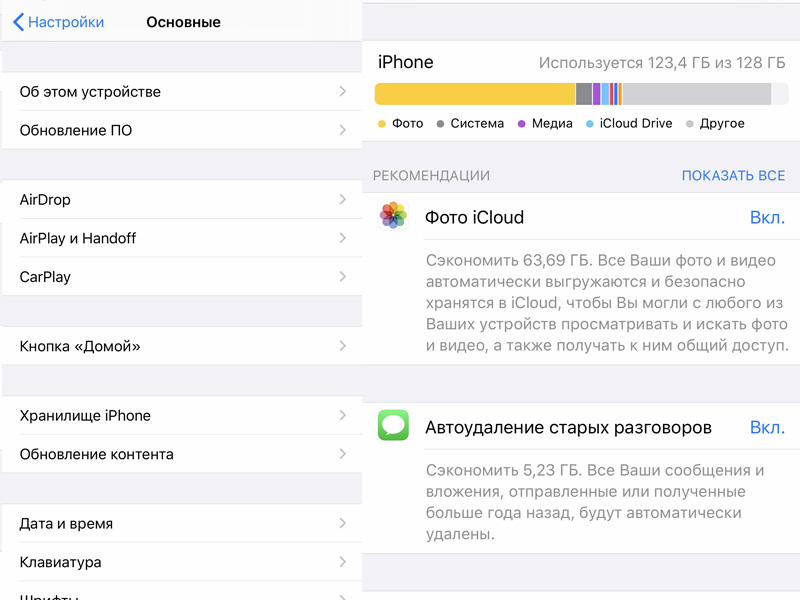This screenshot has height=600, width=800.
Task: Open the Обновление ПО menu item
Action: point(182,130)
